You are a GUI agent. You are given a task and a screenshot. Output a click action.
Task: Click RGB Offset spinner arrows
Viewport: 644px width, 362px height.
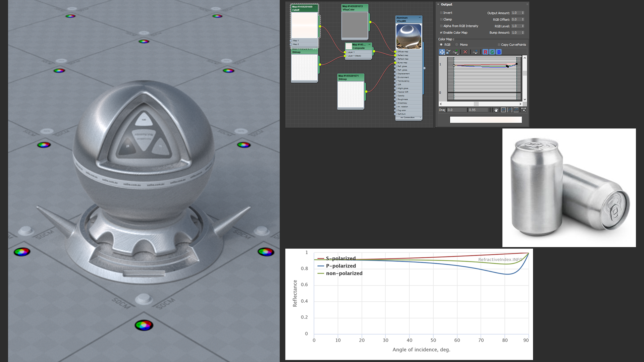(523, 19)
